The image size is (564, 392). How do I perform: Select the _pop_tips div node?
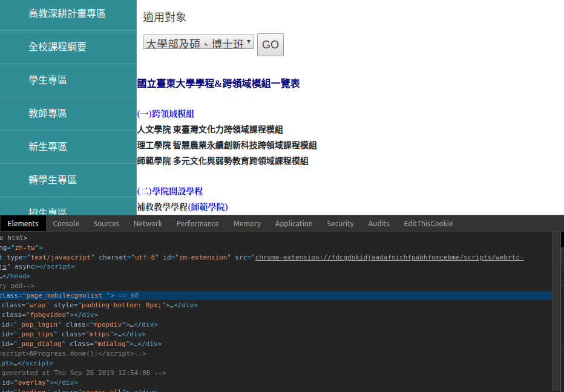click(x=276, y=335)
